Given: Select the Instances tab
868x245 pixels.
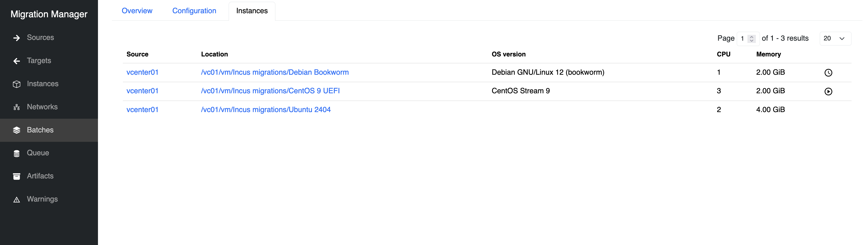Looking at the screenshot, I should (x=252, y=11).
